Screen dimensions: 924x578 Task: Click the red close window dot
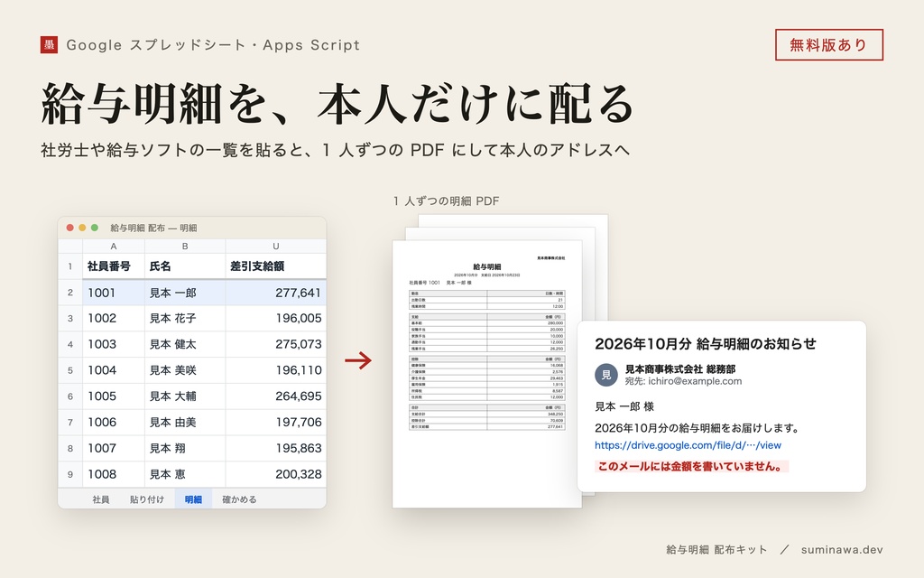70,228
